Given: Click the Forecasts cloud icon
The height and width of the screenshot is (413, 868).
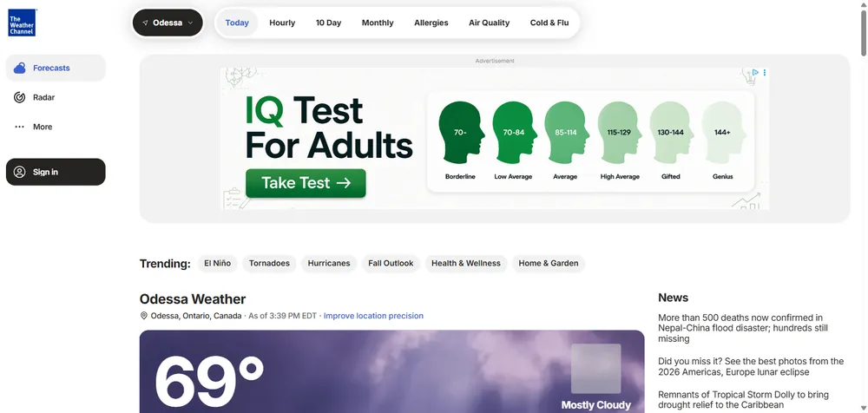Looking at the screenshot, I should pos(19,68).
